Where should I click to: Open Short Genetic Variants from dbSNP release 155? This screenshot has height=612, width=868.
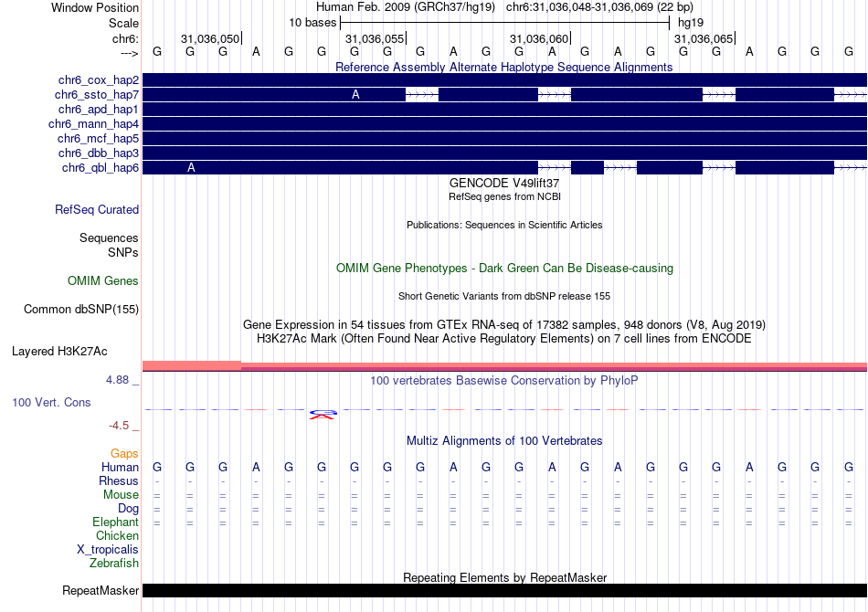504,296
